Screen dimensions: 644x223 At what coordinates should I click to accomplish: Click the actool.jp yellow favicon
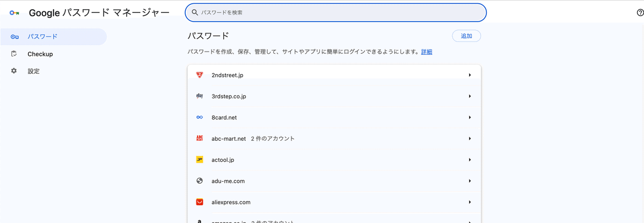pos(200,160)
